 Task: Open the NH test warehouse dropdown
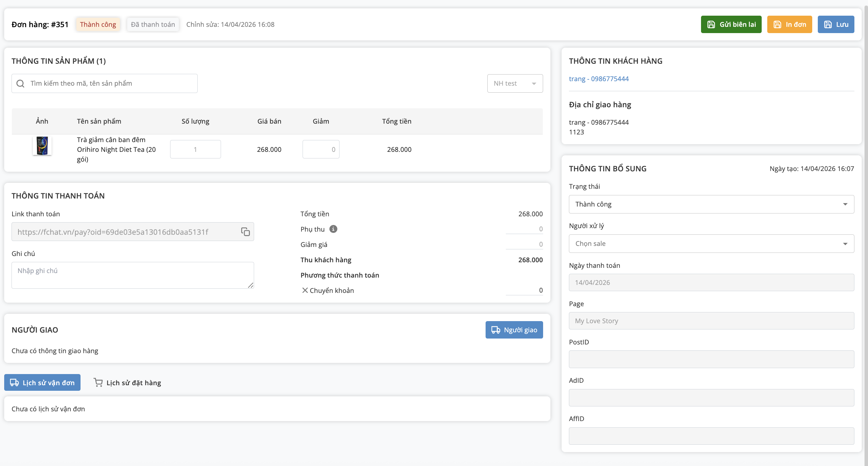click(515, 83)
